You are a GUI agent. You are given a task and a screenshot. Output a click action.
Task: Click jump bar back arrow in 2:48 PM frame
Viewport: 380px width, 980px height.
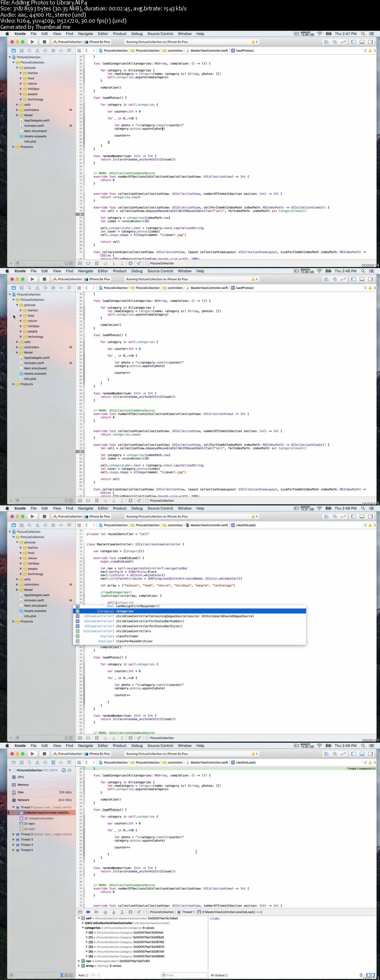tap(87, 288)
